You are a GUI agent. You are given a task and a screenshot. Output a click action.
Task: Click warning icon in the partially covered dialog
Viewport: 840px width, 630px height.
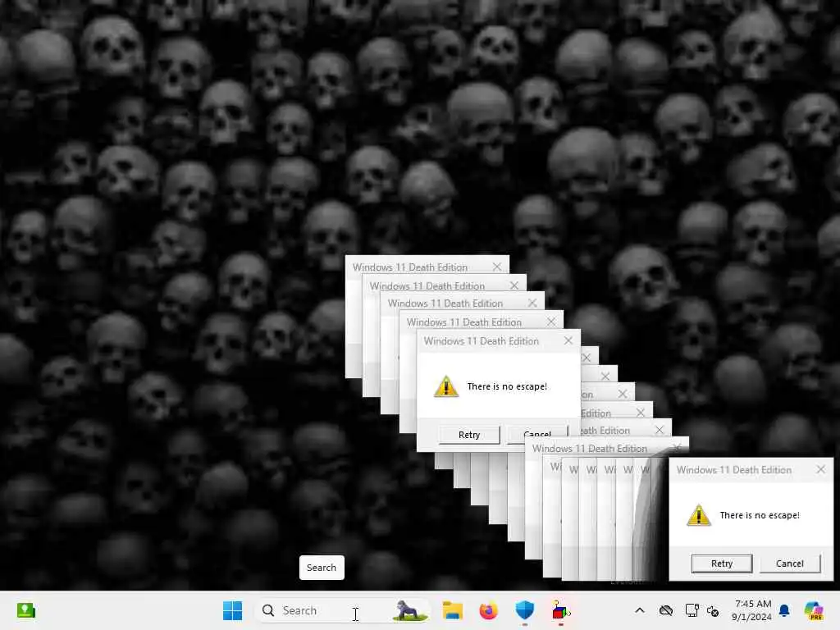coord(445,386)
